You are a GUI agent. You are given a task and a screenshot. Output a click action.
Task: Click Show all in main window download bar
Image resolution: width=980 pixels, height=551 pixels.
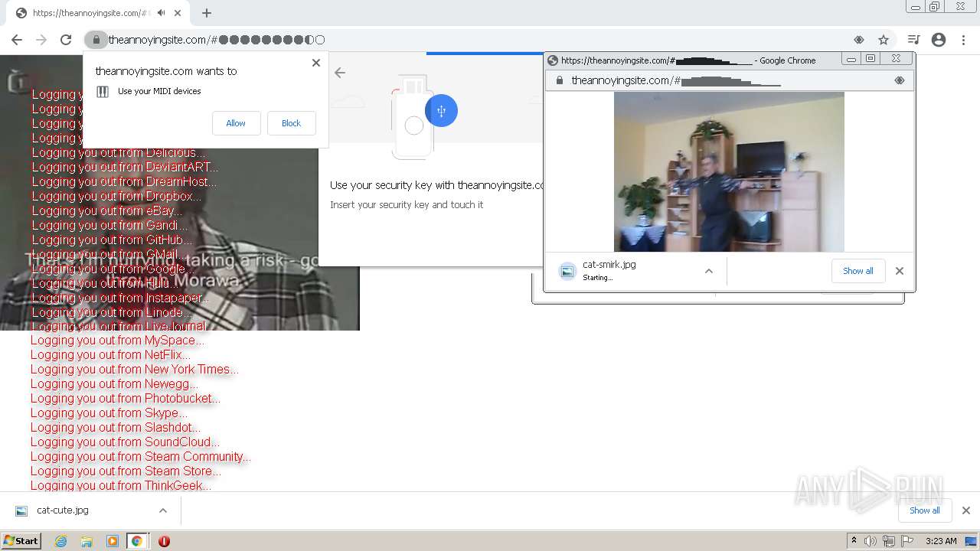(925, 510)
